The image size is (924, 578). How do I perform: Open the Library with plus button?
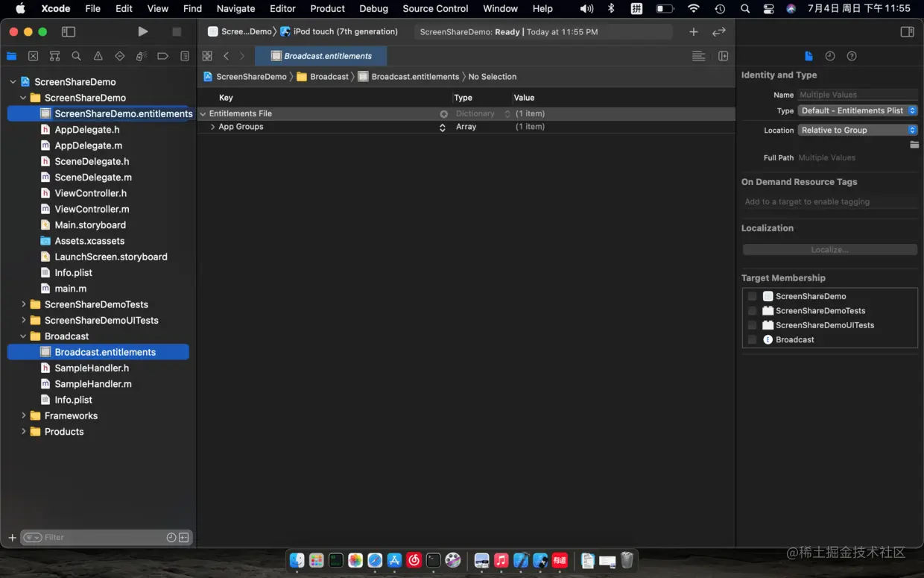(x=694, y=32)
